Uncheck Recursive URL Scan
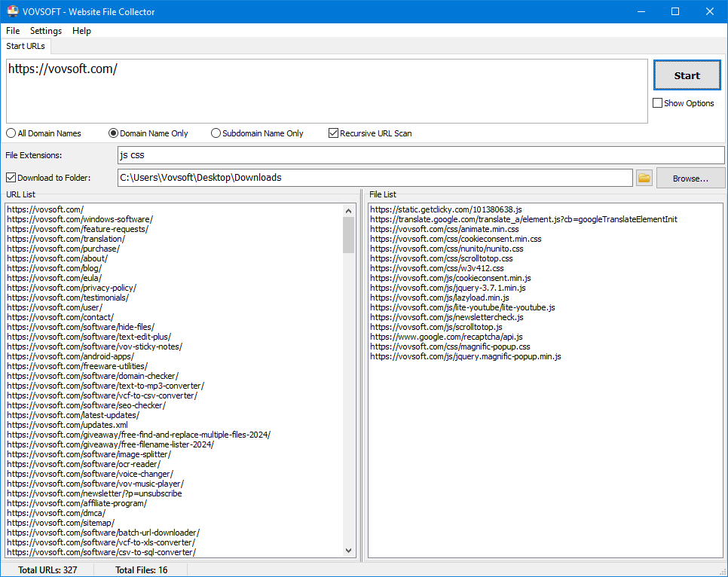This screenshot has width=728, height=577. [x=334, y=133]
